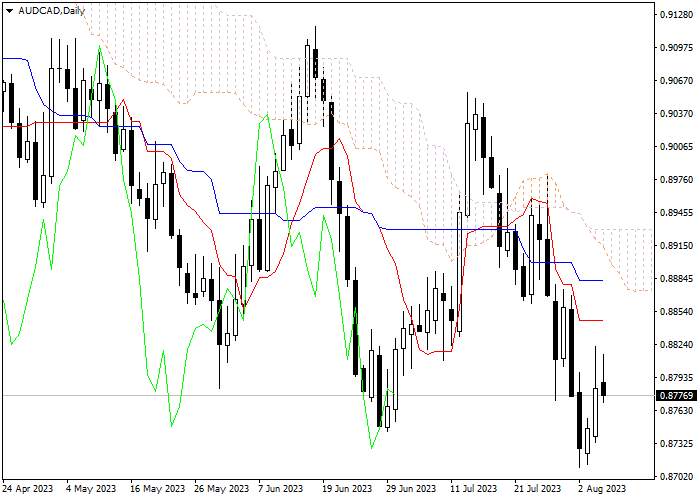The image size is (700, 500).
Task: Click the 26 May 2023 date label
Action: tap(222, 489)
